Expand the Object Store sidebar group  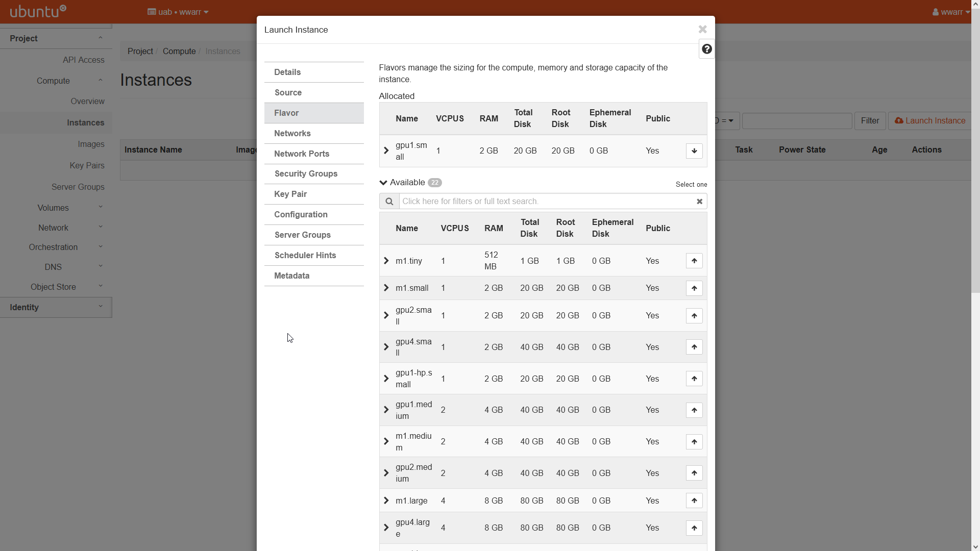[x=56, y=287]
